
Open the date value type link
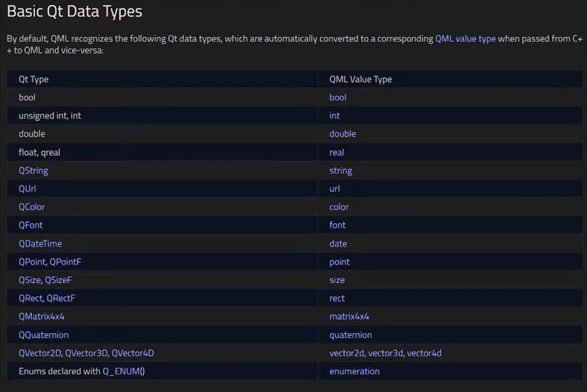[x=338, y=243]
